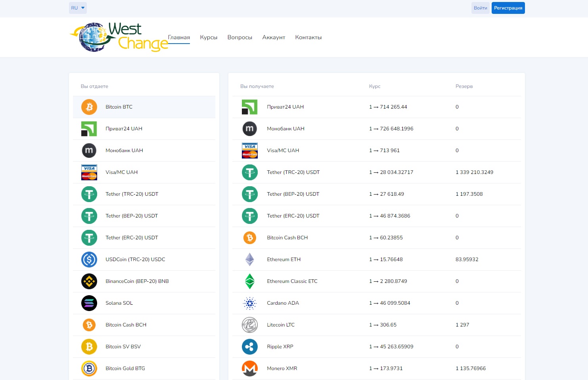
Task: Open the Главная menu item
Action: (179, 37)
